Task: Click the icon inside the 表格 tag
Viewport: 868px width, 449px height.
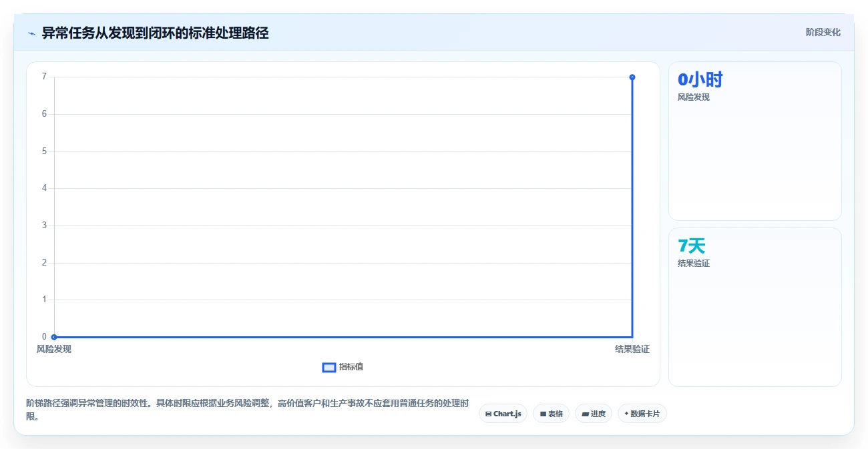Action: 544,414
